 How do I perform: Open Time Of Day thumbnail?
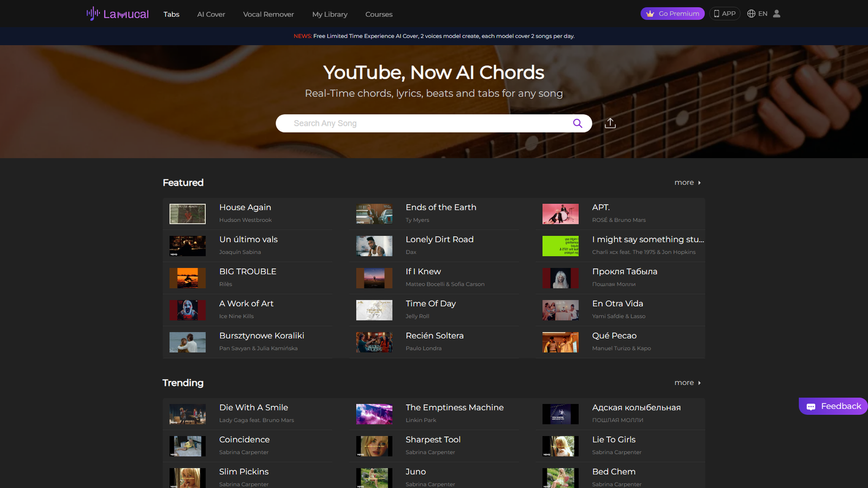tap(374, 310)
